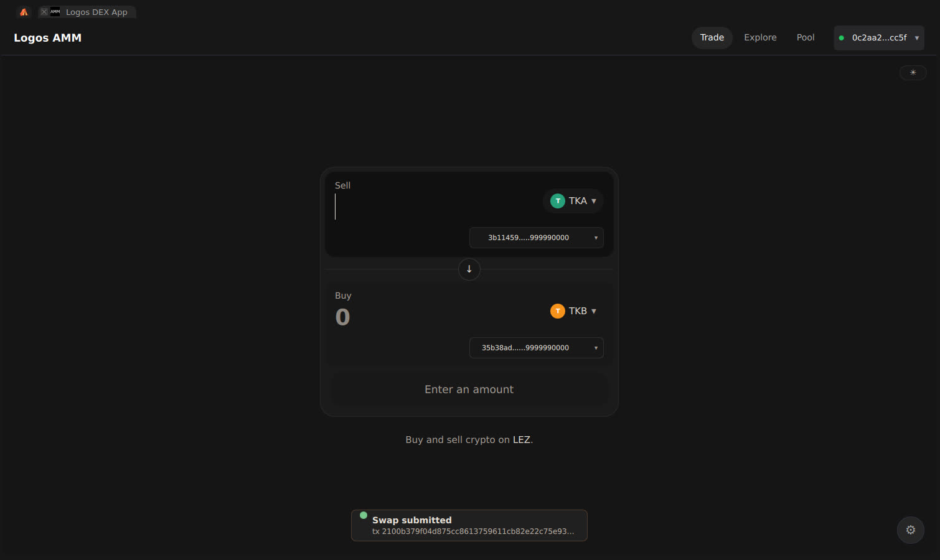Open the Pool tab
Image resolution: width=940 pixels, height=560 pixels.
point(806,37)
